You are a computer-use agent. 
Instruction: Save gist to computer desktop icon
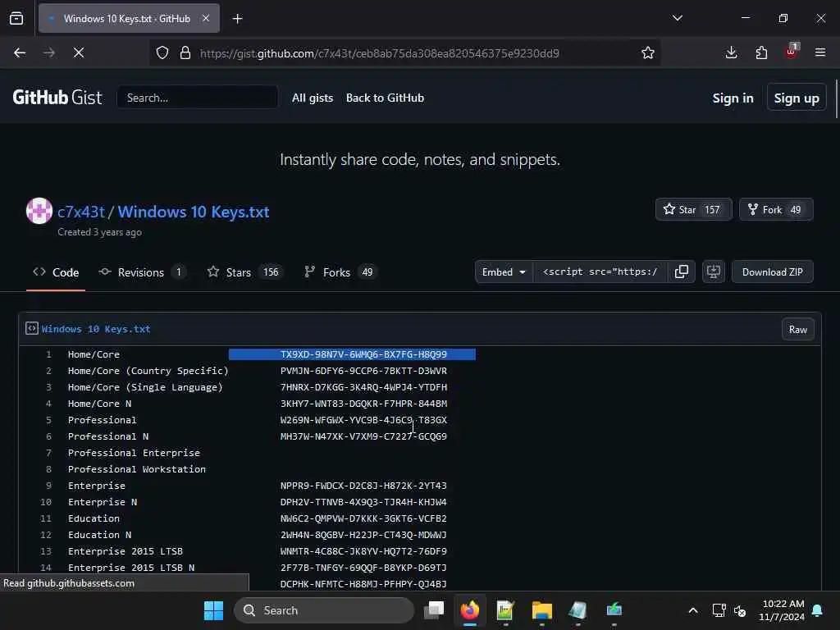tap(714, 272)
